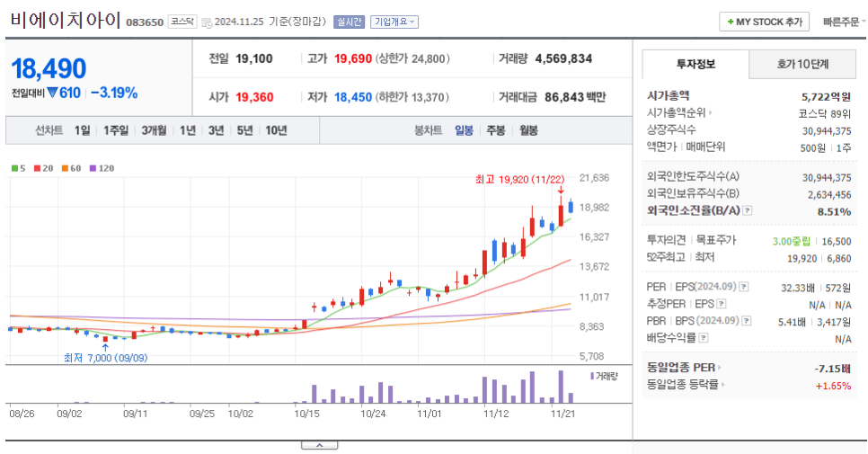Click the 동일업종 PER value -7.15배
Screen dimensions: 868x454
pos(833,369)
